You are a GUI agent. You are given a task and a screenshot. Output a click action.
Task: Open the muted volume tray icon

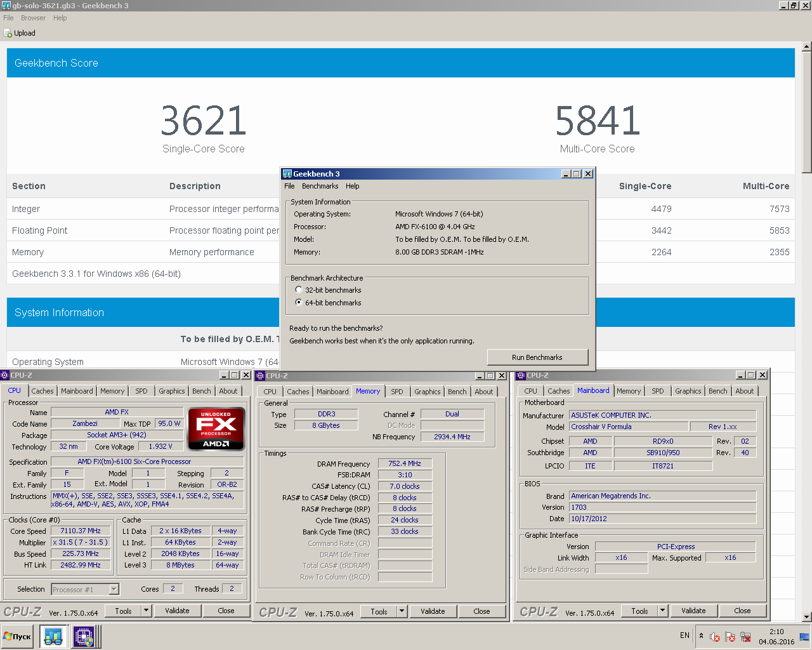click(715, 636)
